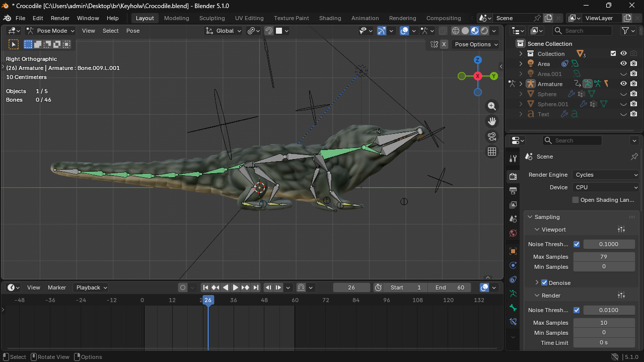Switch orthographic/perspective grid icon
The image size is (644, 362).
[492, 152]
